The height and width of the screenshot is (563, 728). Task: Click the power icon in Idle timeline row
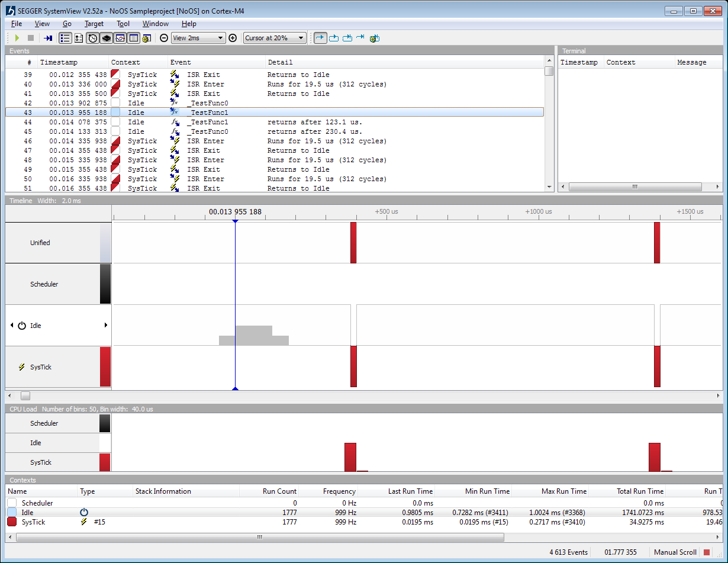pyautogui.click(x=22, y=326)
